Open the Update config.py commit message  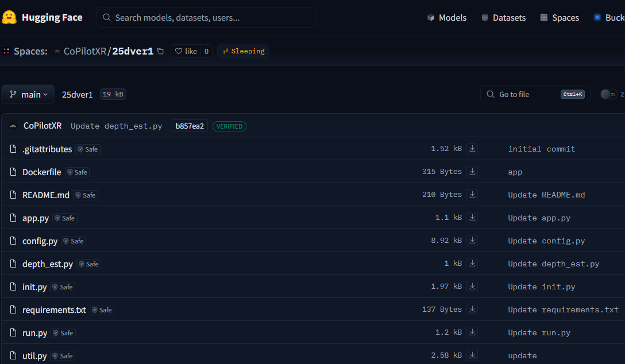pyautogui.click(x=546, y=241)
